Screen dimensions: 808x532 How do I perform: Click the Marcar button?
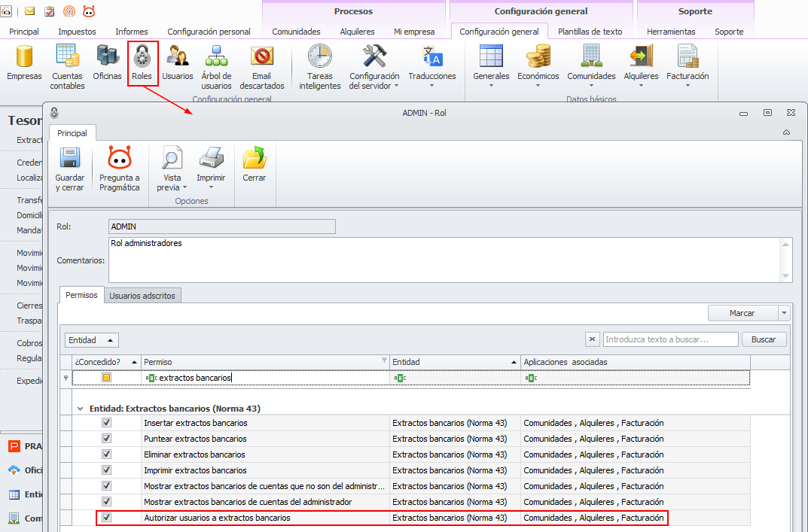pyautogui.click(x=742, y=313)
